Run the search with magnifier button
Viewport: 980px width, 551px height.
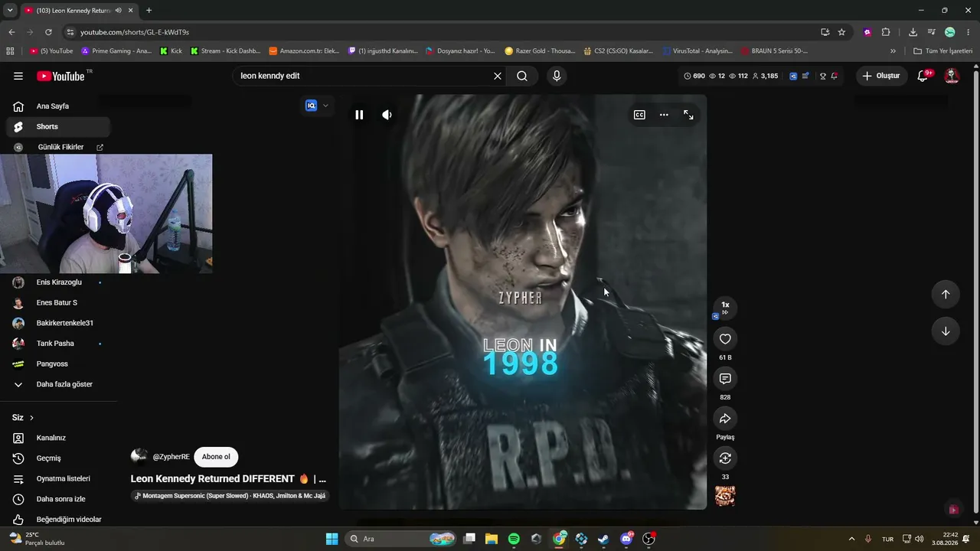pyautogui.click(x=522, y=76)
